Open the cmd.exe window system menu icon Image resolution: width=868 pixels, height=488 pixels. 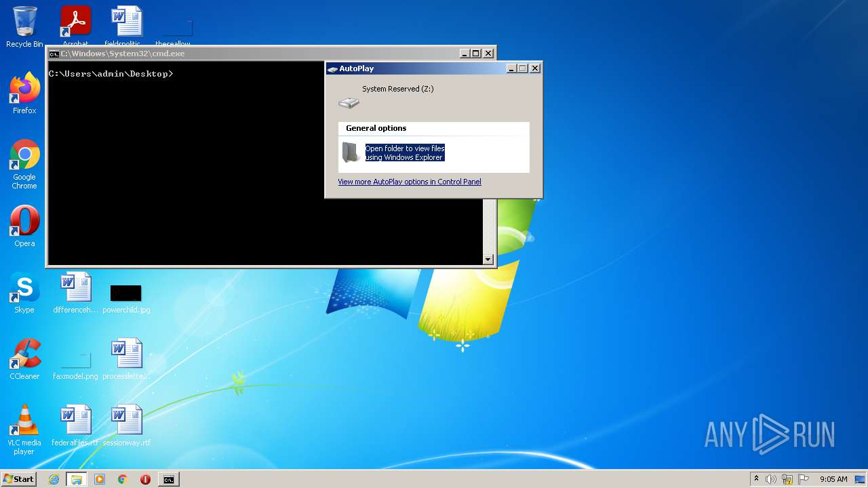(x=54, y=54)
